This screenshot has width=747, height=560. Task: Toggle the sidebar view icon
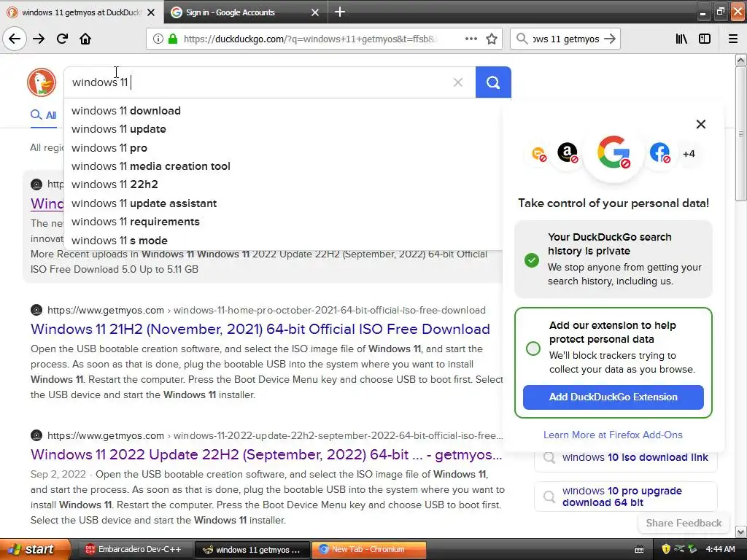pos(705,39)
